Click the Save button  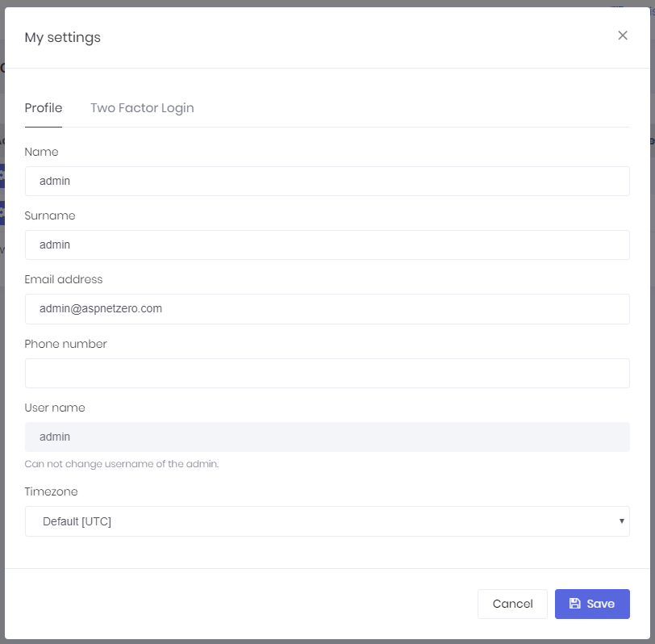pyautogui.click(x=592, y=604)
